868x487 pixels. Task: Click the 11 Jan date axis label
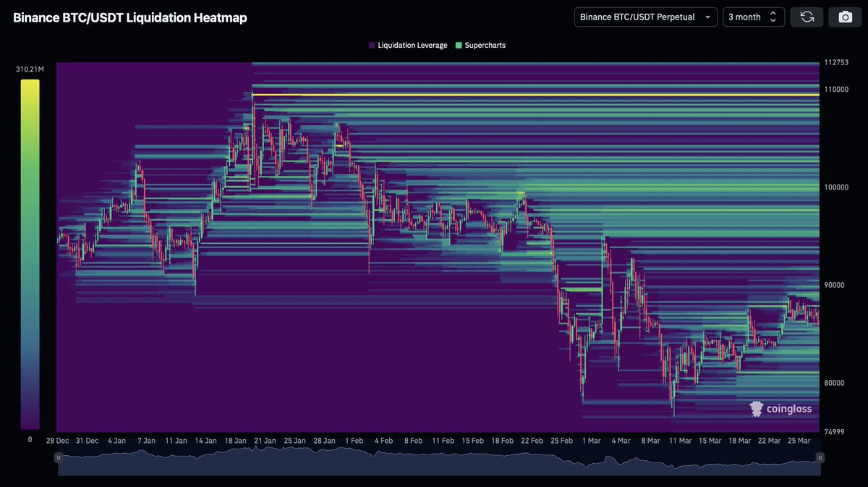(176, 440)
